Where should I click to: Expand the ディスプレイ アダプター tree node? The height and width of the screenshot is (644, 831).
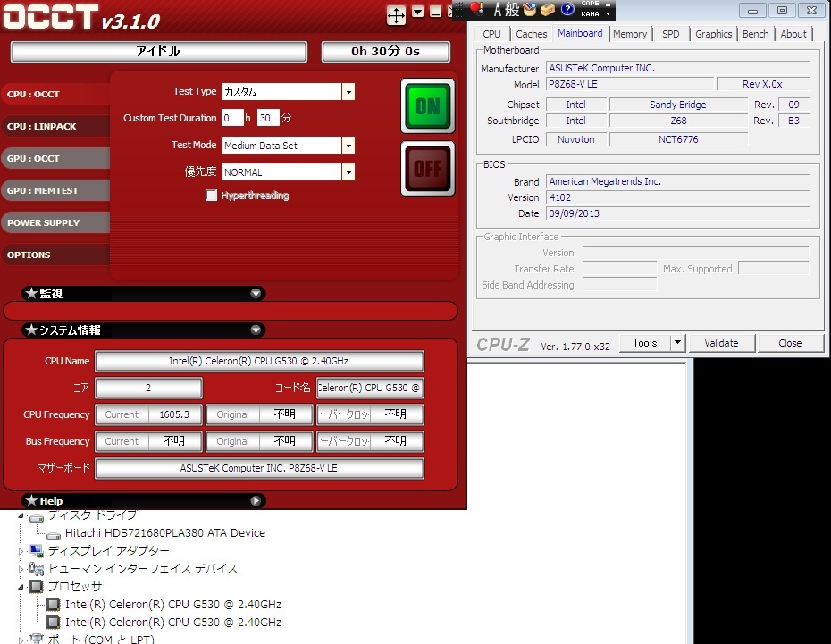pyautogui.click(x=21, y=551)
